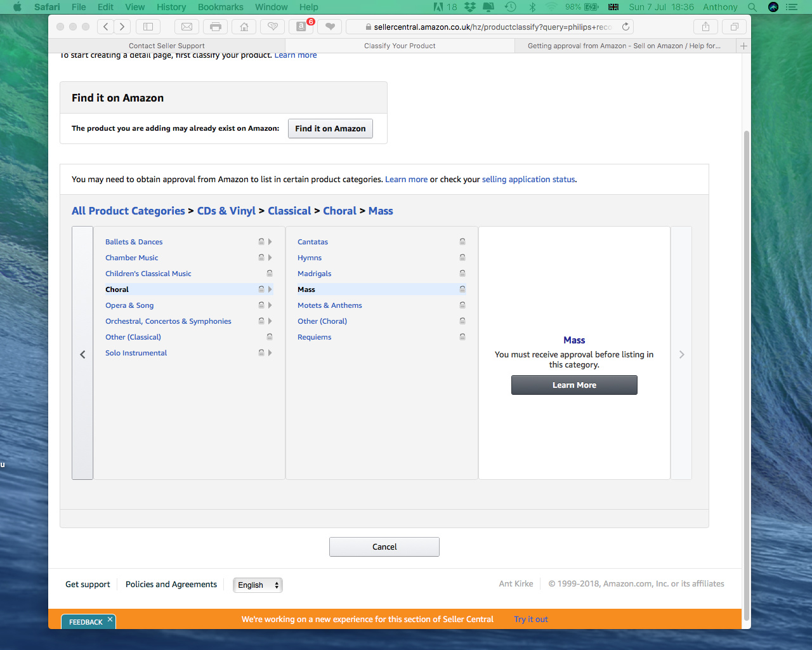Expand the Ballets & Dances subcategory arrow

point(270,241)
